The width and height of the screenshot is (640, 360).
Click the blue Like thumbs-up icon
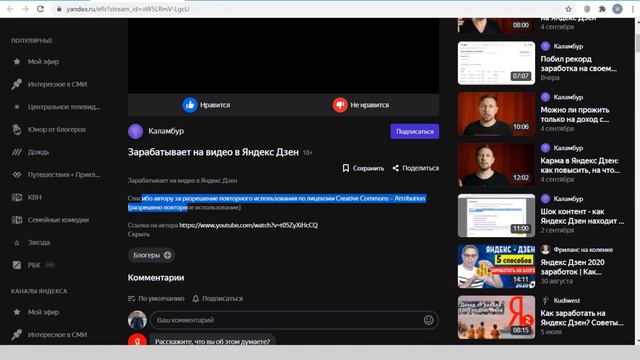tap(190, 105)
